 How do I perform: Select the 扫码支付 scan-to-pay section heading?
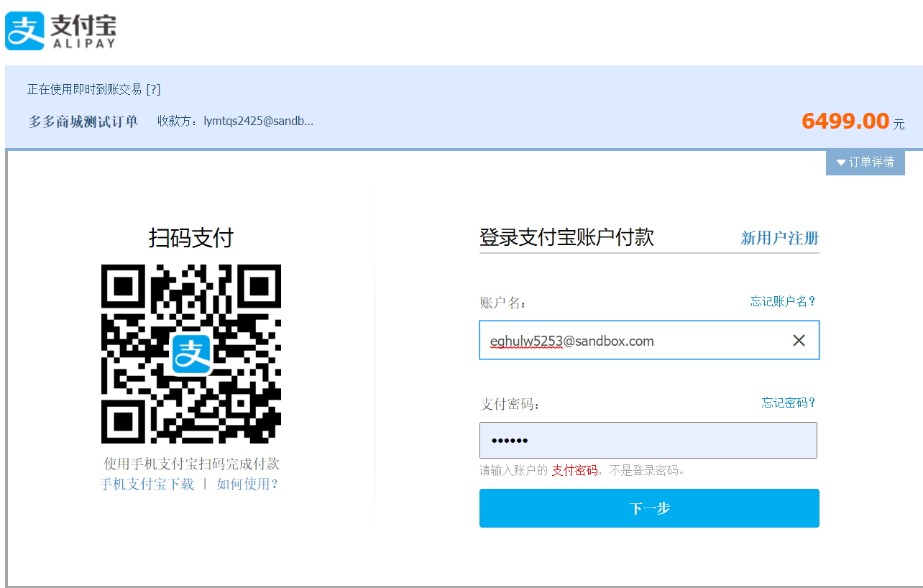point(192,236)
